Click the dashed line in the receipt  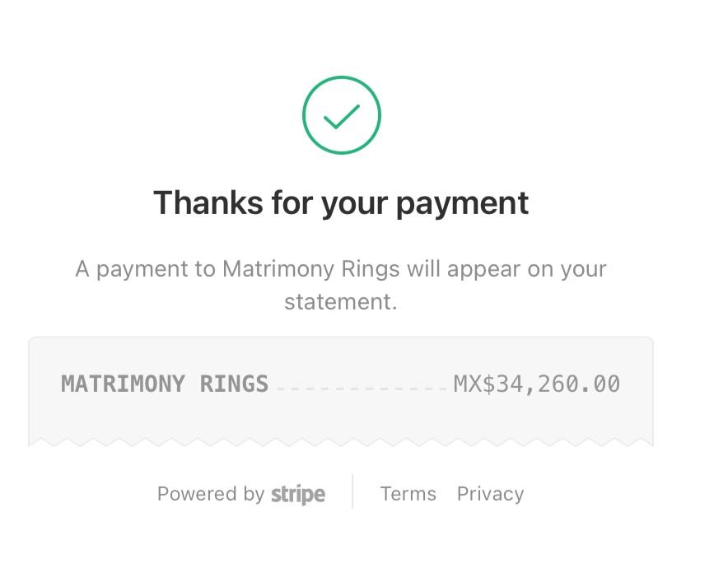[362, 389]
